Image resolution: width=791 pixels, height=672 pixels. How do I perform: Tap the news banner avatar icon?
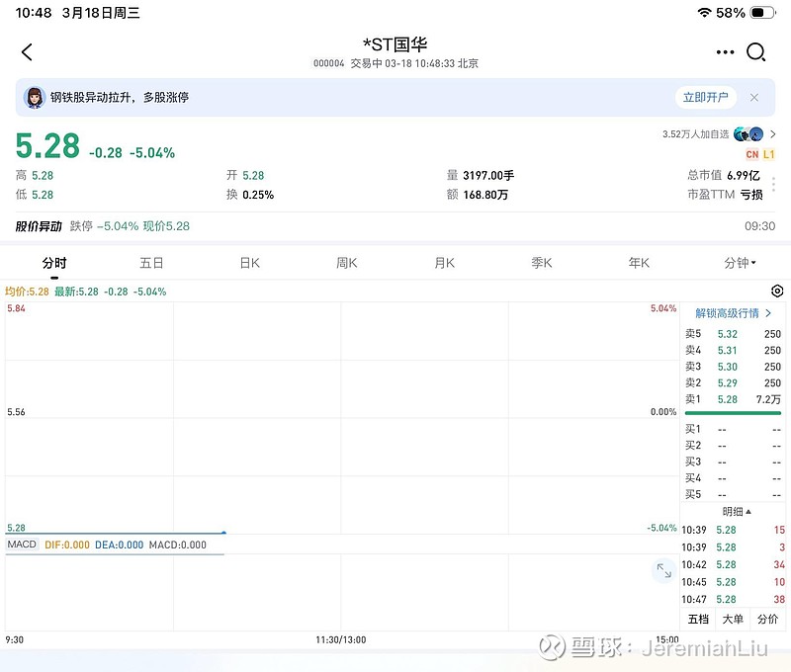click(35, 98)
